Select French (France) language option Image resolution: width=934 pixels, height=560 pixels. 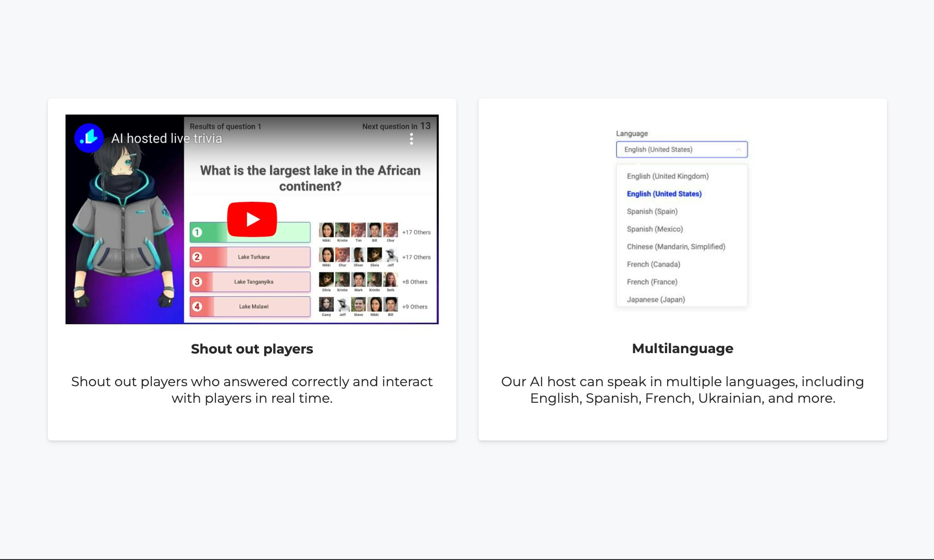click(652, 282)
